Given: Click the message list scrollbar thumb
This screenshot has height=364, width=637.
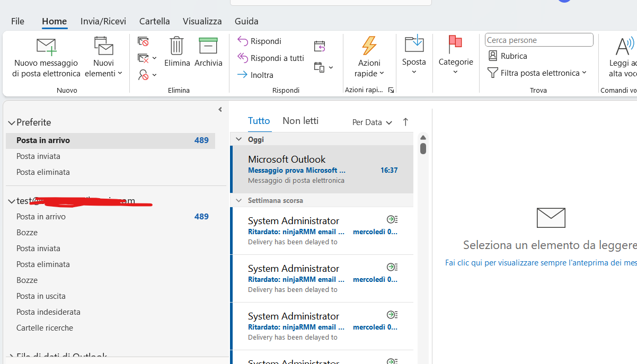Looking at the screenshot, I should 423,148.
